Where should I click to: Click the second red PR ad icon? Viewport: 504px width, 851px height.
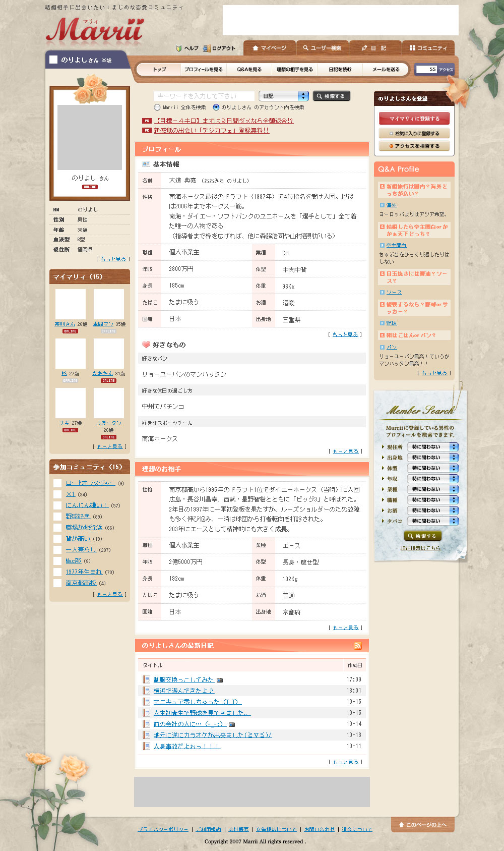147,130
